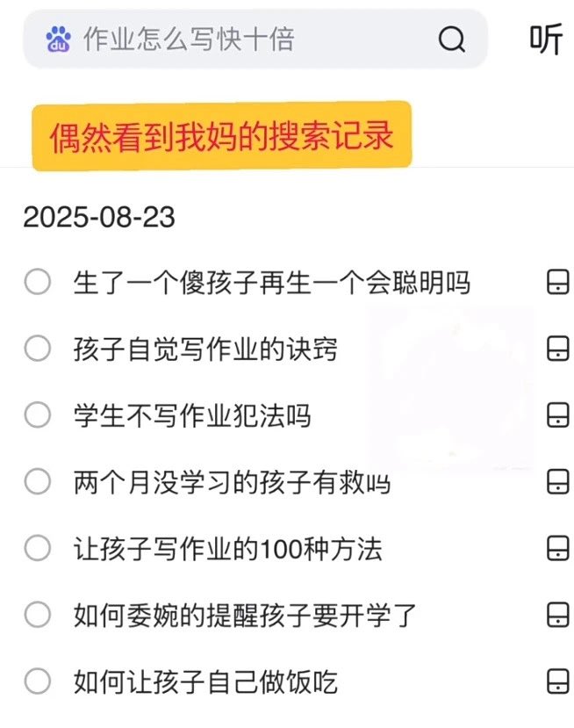
Task: Click the 偶然看到我妈的搜索记录 yellow banner
Action: click(x=221, y=137)
